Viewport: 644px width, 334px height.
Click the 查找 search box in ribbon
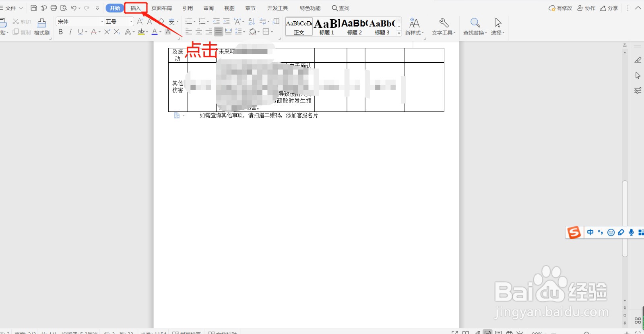point(341,8)
